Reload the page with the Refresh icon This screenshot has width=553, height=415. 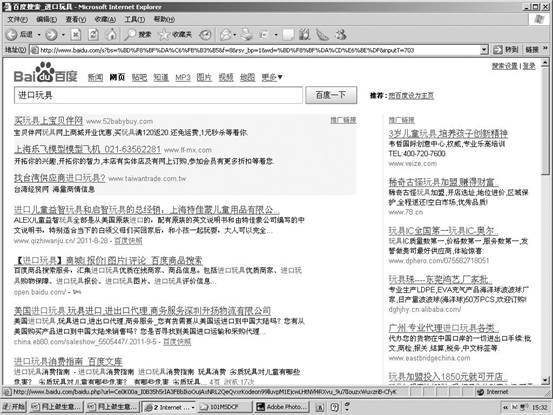pos(93,35)
